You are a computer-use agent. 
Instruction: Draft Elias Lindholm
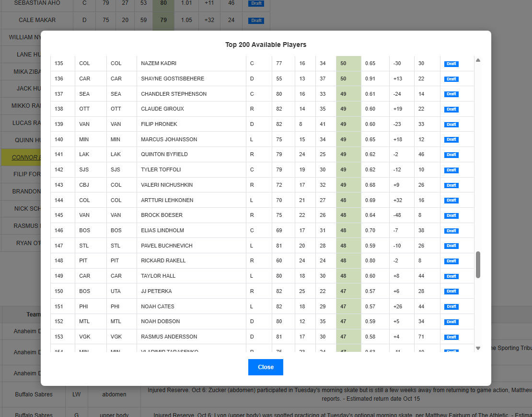click(x=451, y=231)
